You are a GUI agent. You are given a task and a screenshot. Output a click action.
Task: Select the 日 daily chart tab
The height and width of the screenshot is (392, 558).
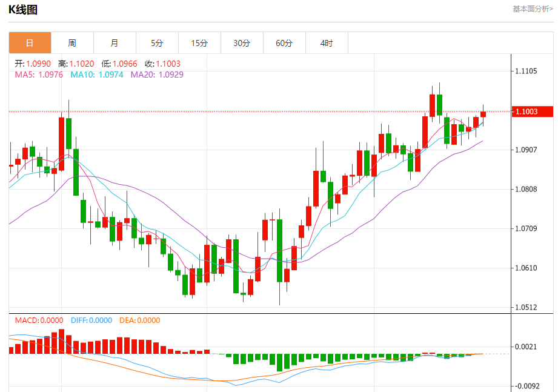click(x=30, y=43)
